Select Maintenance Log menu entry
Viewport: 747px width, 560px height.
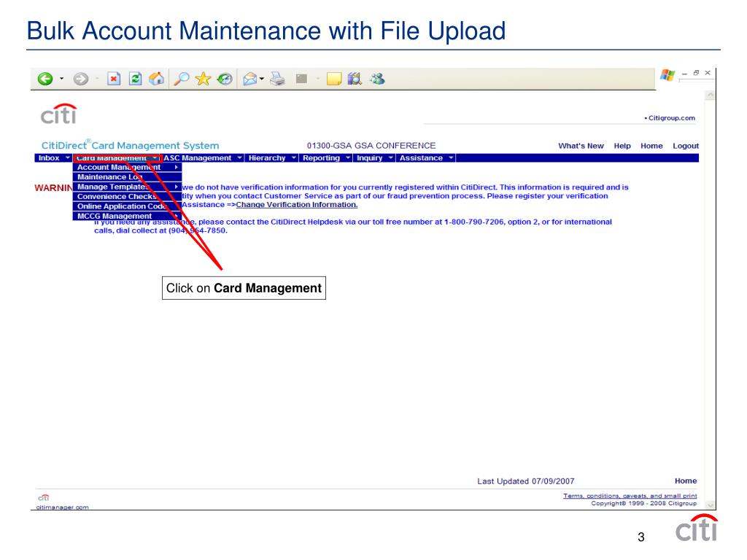click(127, 177)
